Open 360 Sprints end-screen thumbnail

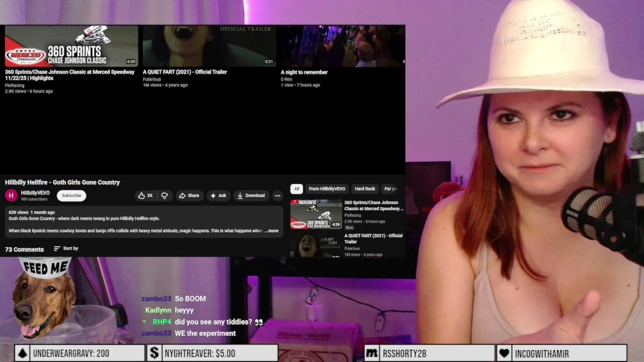tap(71, 46)
